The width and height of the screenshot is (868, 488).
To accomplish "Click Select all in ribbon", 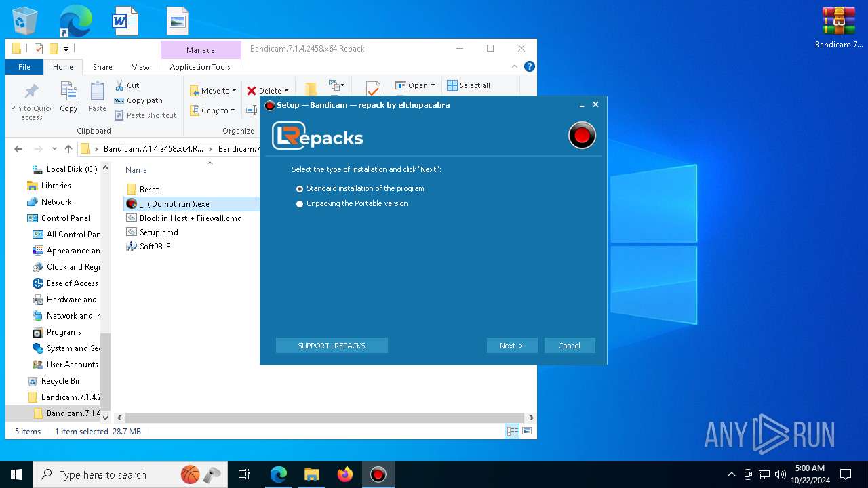I will pos(469,85).
